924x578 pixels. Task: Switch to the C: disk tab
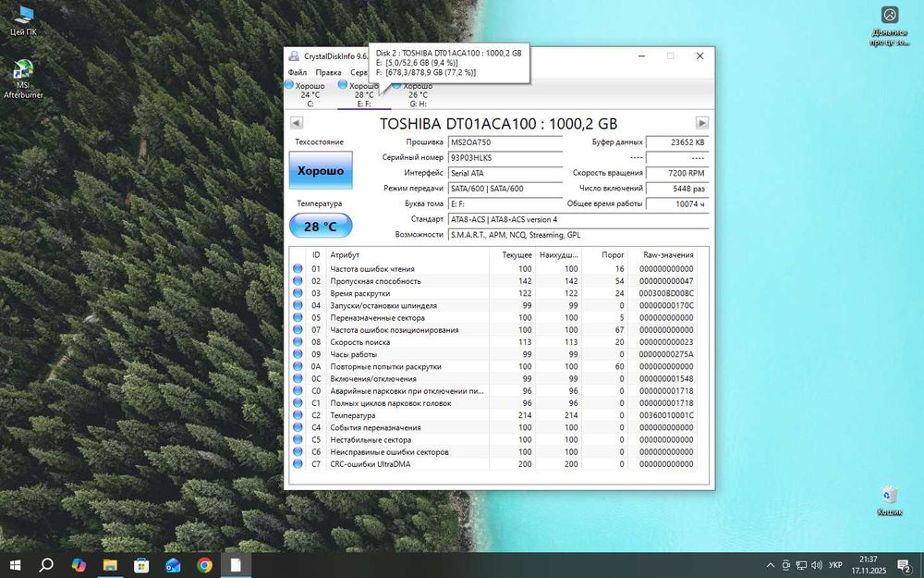[310, 94]
